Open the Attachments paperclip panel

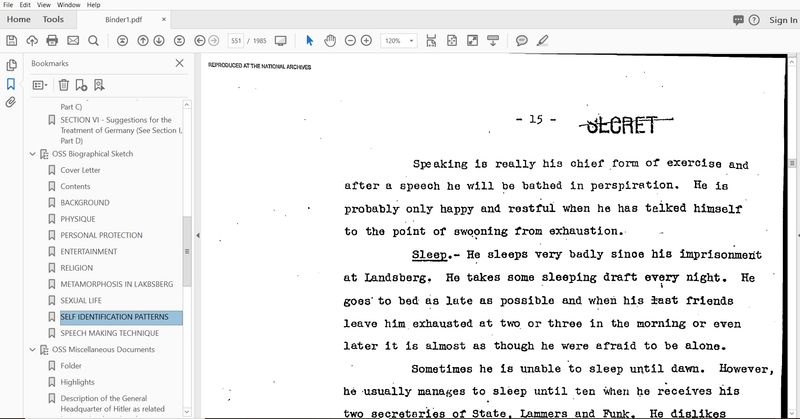point(11,102)
